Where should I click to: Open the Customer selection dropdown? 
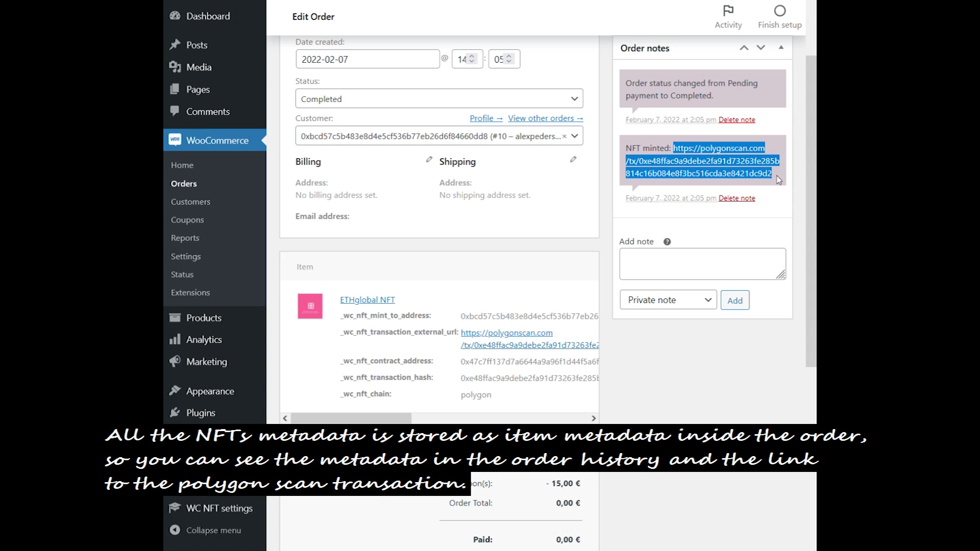click(x=439, y=136)
